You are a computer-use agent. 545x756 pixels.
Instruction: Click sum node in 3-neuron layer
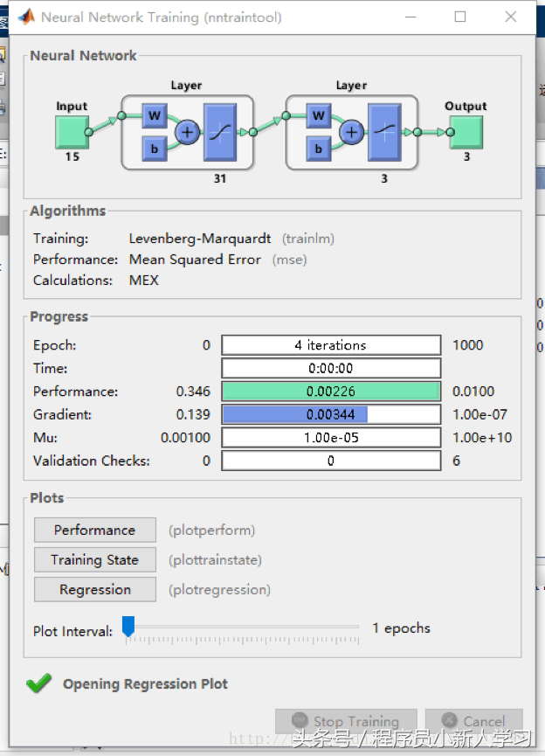pyautogui.click(x=352, y=132)
